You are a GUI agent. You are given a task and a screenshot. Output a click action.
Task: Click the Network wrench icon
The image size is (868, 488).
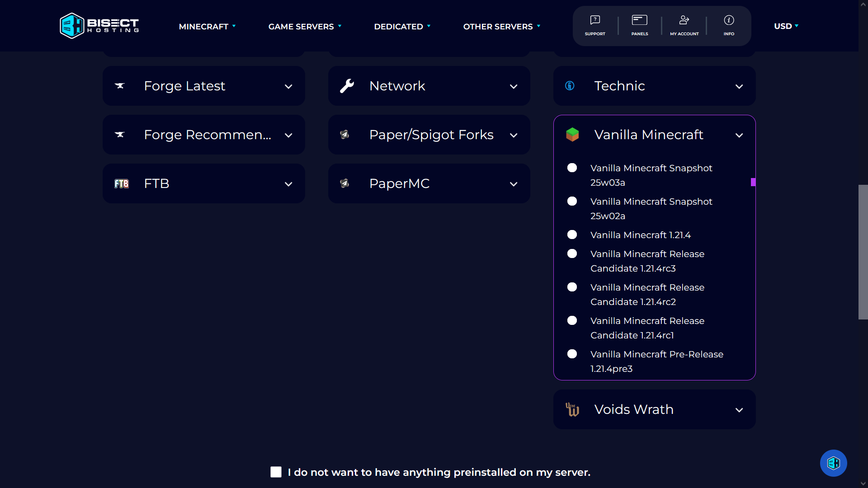pos(347,86)
